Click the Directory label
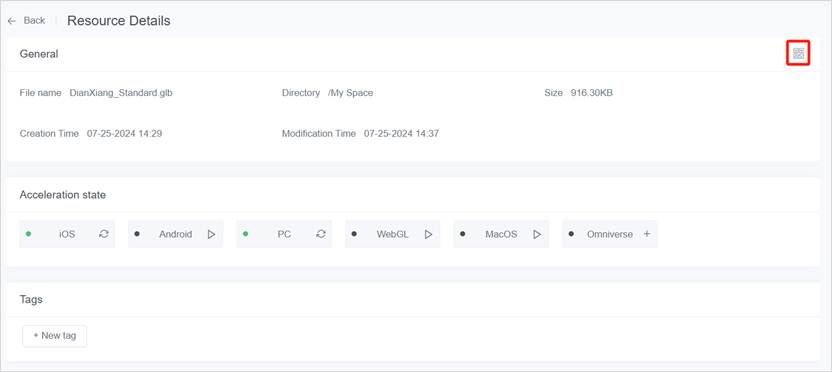This screenshot has width=832, height=372. tap(301, 93)
